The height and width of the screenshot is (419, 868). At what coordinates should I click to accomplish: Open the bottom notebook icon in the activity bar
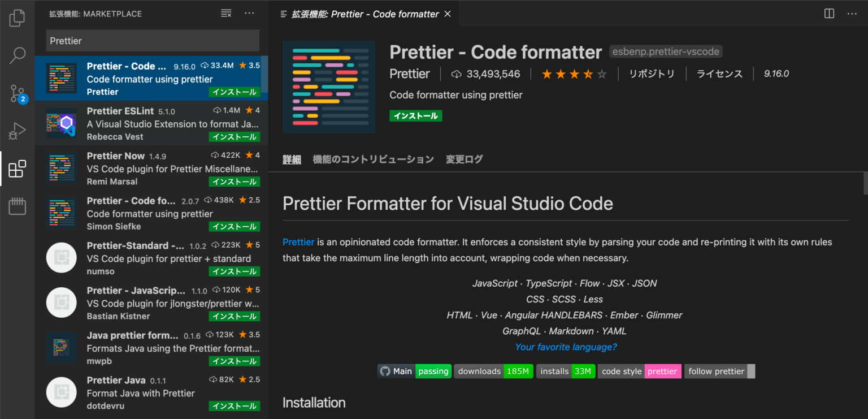click(17, 206)
